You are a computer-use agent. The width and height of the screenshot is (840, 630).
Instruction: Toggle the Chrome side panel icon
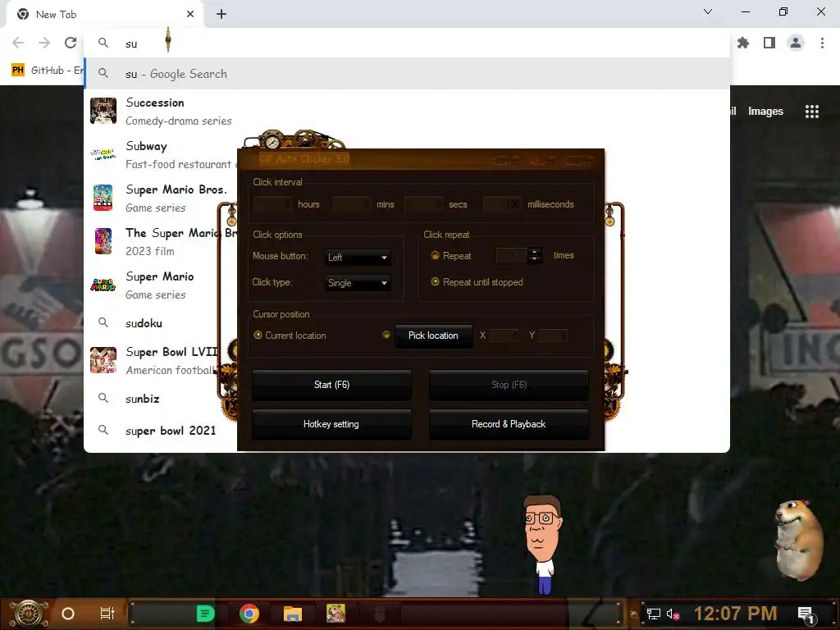pyautogui.click(x=769, y=43)
